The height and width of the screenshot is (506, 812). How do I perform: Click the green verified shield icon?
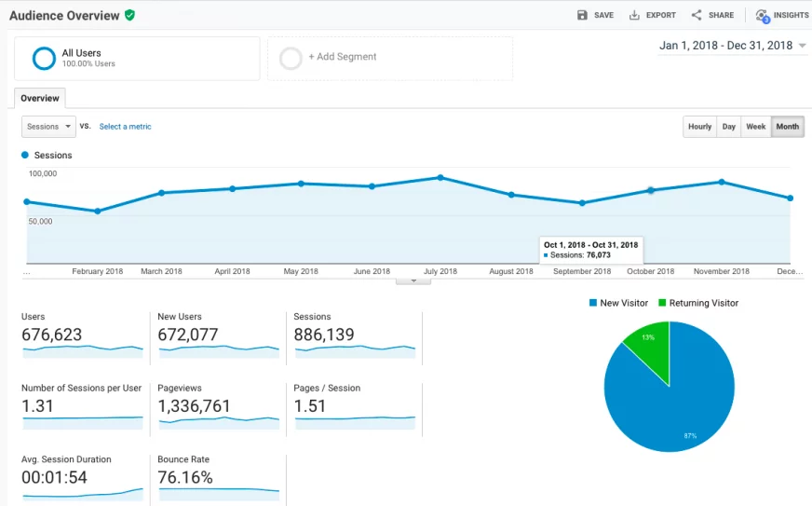point(129,15)
